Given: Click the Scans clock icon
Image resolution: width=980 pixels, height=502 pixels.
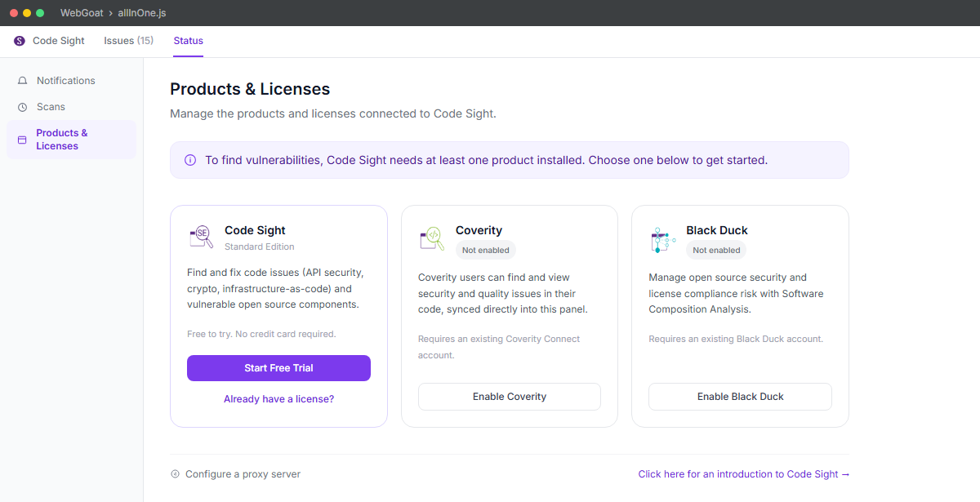Looking at the screenshot, I should pyautogui.click(x=22, y=107).
